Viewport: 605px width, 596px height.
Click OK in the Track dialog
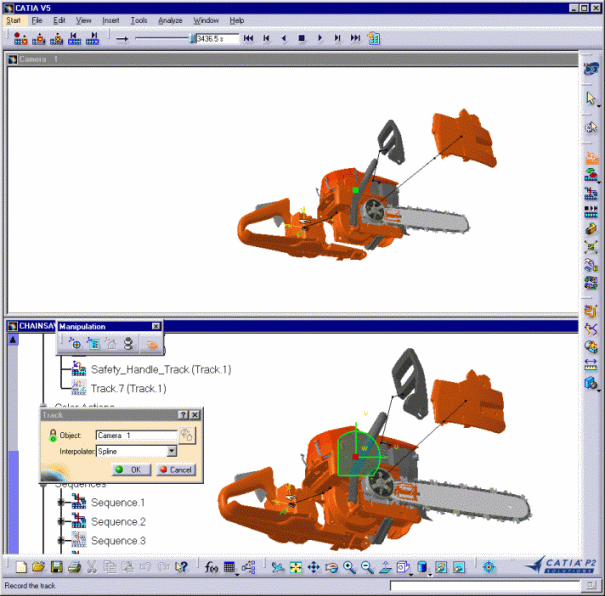click(x=131, y=469)
